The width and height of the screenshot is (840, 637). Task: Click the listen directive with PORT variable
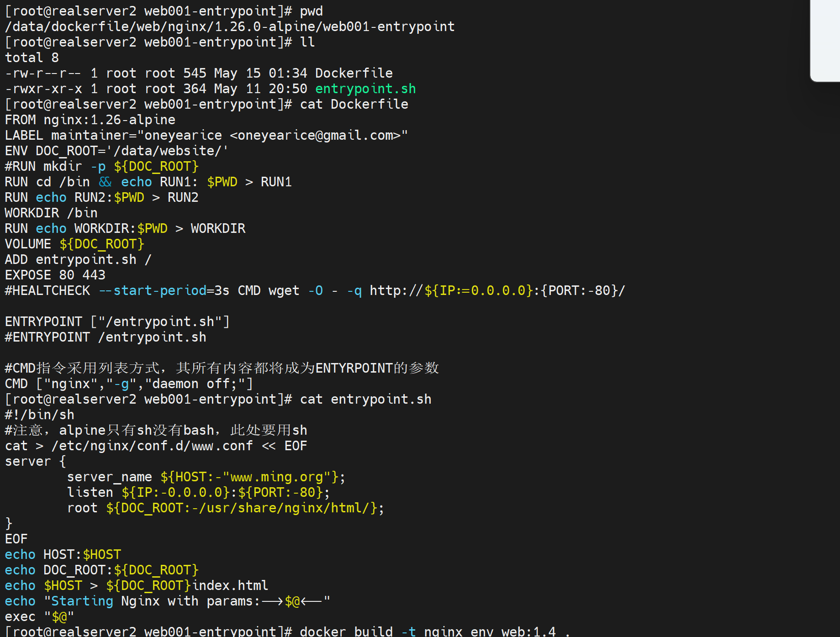[198, 492]
